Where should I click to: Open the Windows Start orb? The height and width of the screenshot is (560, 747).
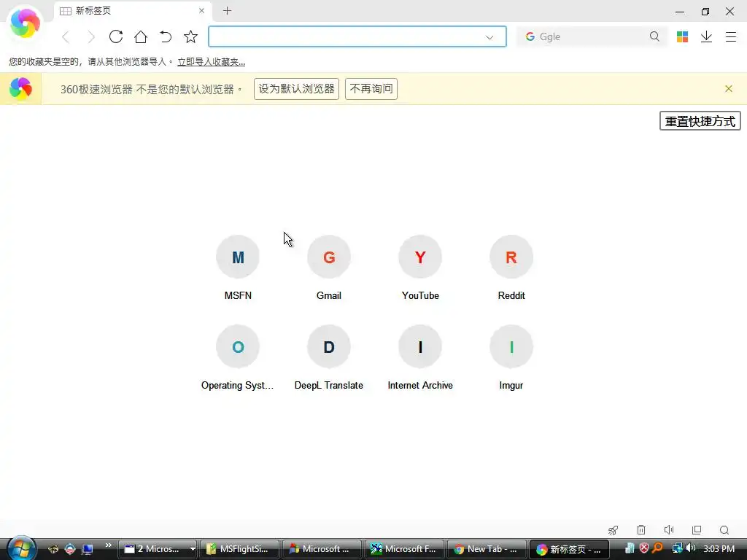click(21, 548)
